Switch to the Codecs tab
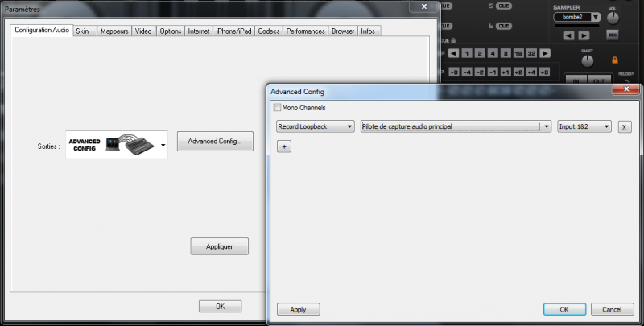644x326 pixels. coord(269,31)
